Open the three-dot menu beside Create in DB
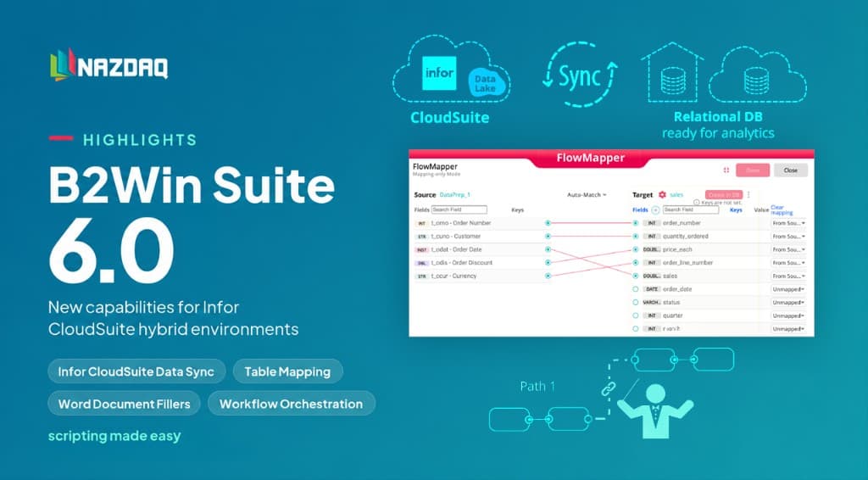 (x=748, y=195)
